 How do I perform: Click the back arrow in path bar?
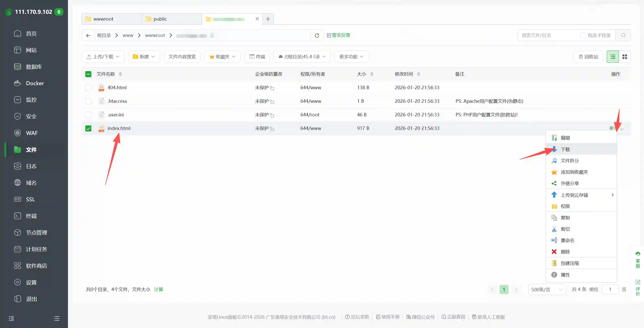[88, 35]
